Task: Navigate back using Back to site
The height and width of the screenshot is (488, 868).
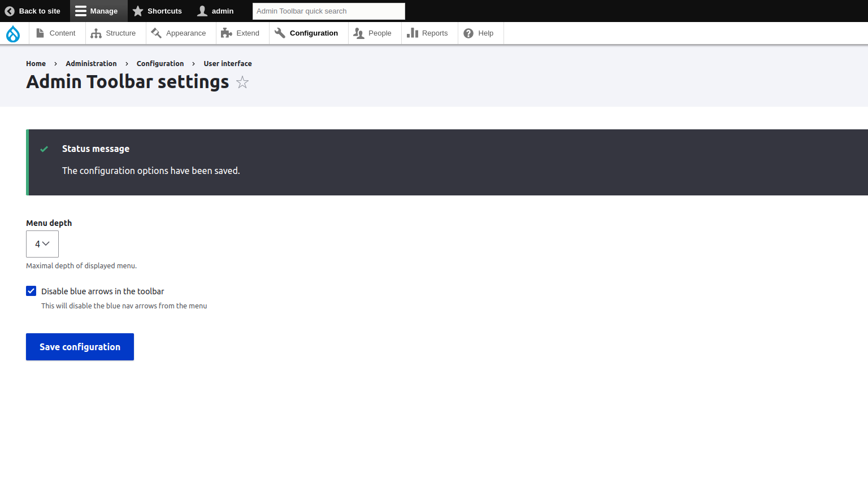Action: pyautogui.click(x=33, y=11)
